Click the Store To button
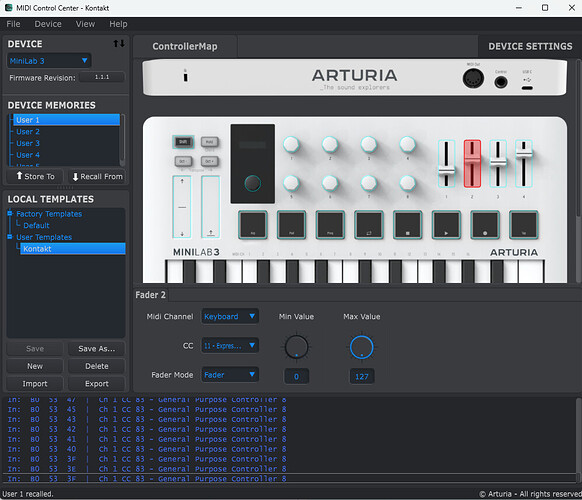This screenshot has width=582, height=500. [35, 176]
